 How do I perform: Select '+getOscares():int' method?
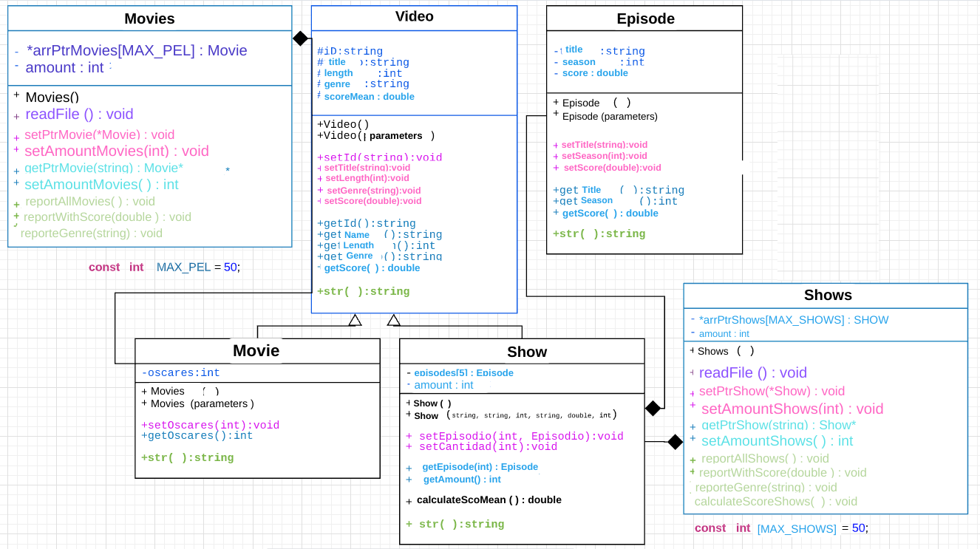click(x=197, y=436)
